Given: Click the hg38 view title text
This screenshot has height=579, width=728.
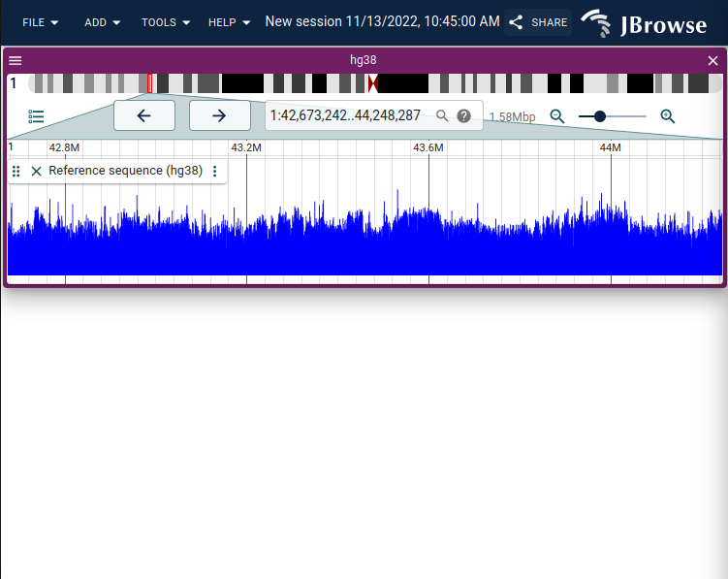Looking at the screenshot, I should (x=364, y=60).
